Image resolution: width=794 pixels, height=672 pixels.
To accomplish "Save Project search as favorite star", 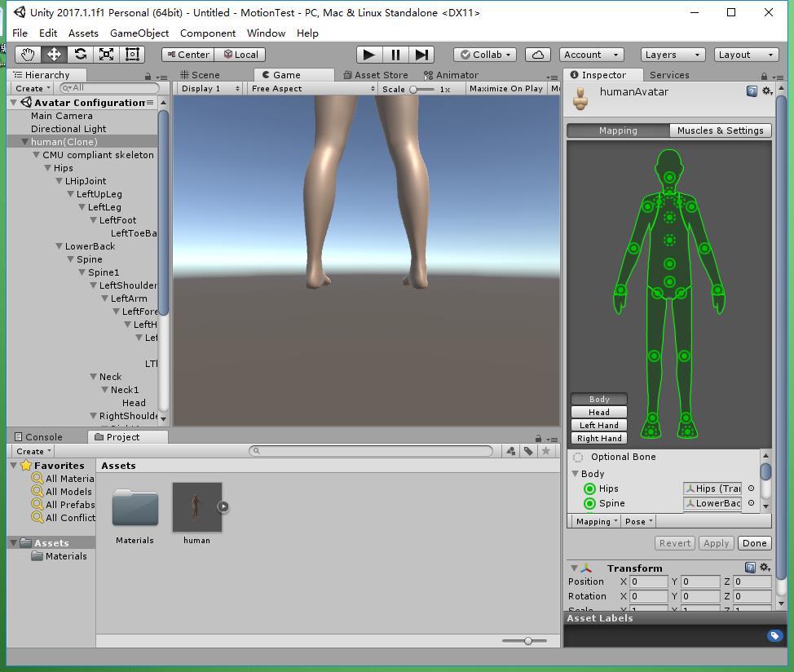I will (x=546, y=451).
